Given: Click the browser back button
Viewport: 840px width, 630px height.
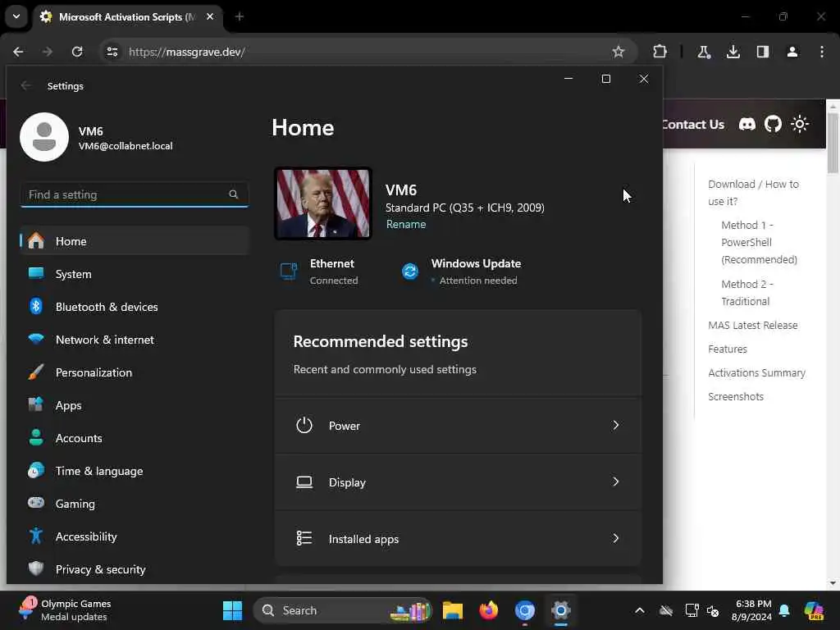Looking at the screenshot, I should tap(18, 52).
